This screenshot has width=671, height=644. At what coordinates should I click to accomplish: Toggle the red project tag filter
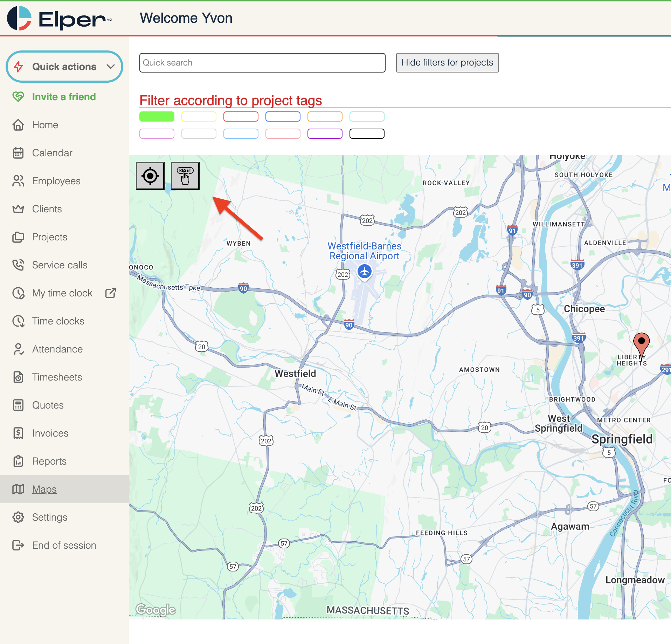(x=241, y=116)
